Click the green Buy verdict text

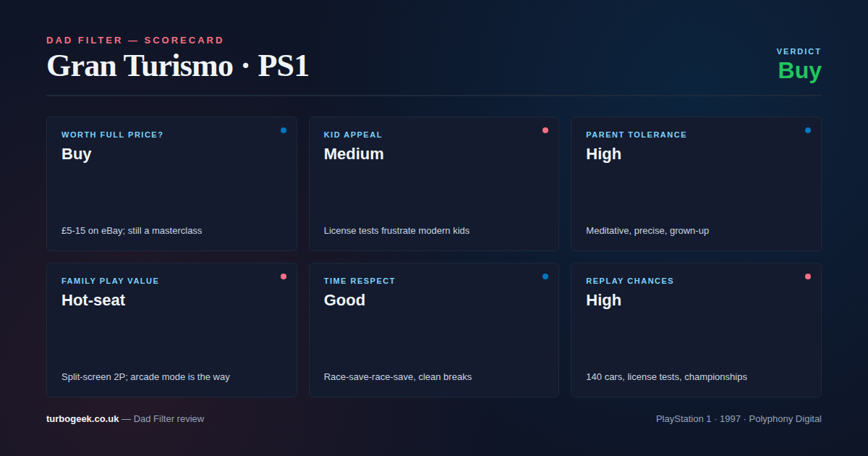(x=799, y=71)
